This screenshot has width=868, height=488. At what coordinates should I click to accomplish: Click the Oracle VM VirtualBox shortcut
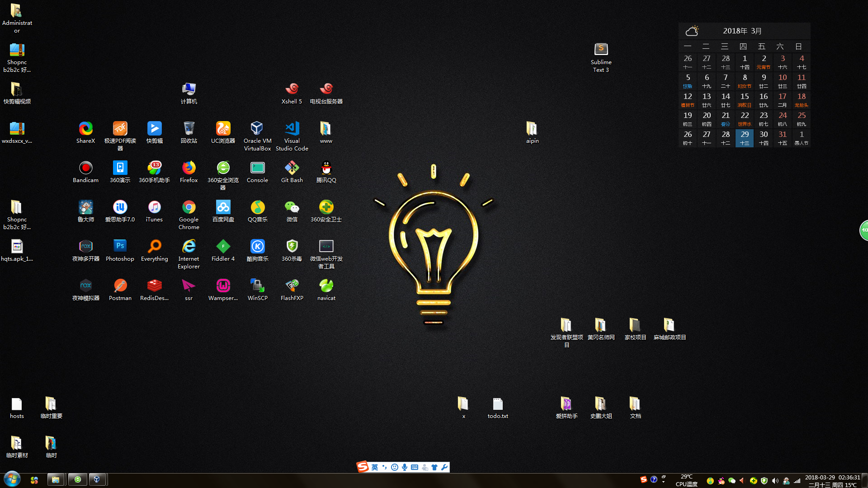257,129
